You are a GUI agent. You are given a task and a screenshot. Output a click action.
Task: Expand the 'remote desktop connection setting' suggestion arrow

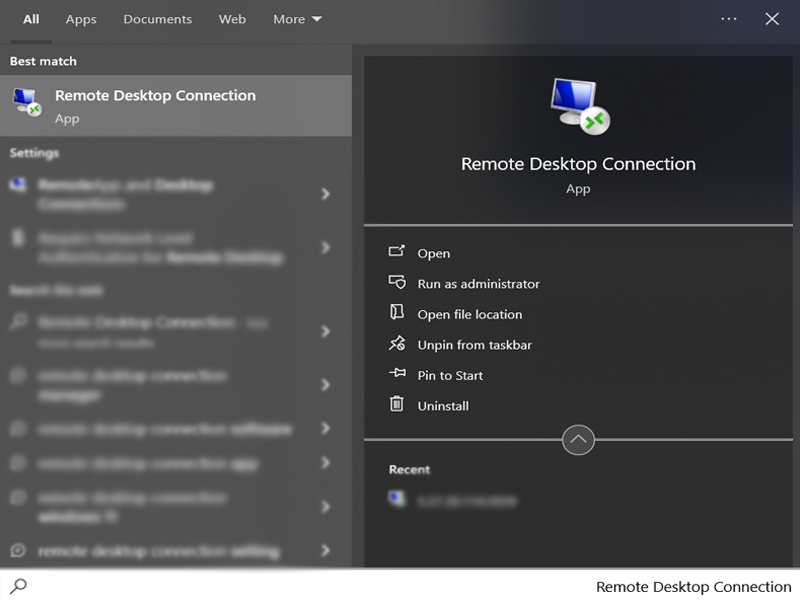(x=326, y=551)
